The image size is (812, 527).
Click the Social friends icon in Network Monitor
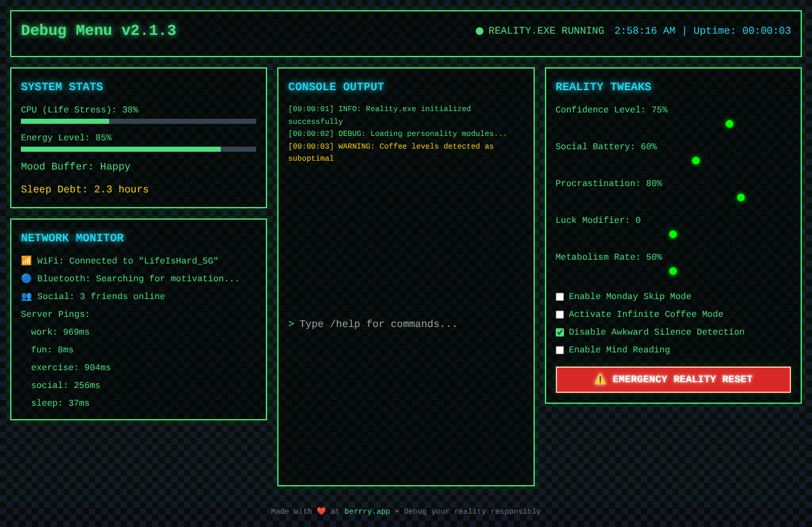(x=26, y=296)
